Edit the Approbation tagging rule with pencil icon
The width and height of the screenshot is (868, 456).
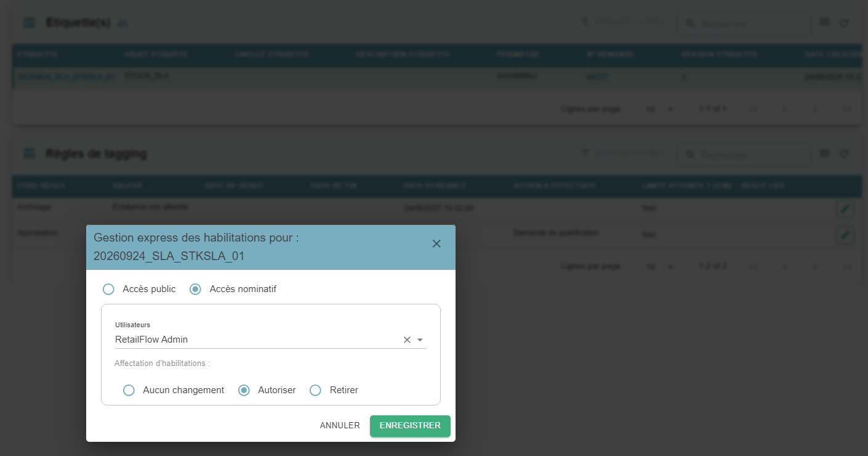[845, 235]
